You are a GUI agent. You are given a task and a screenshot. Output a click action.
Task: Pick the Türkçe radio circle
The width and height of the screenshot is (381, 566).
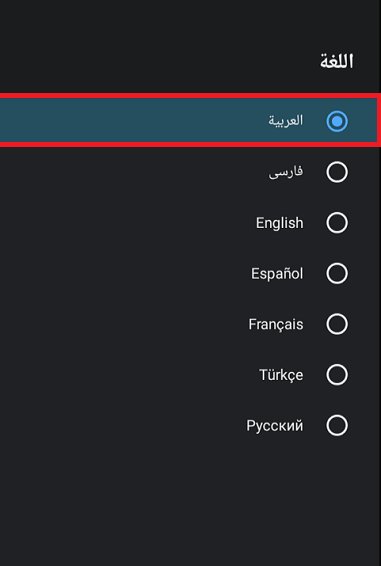click(x=337, y=375)
